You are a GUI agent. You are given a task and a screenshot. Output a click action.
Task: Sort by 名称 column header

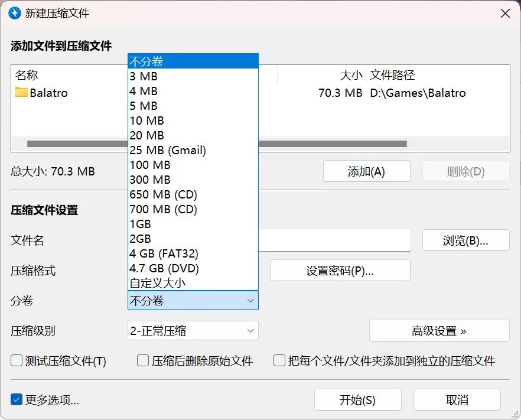tap(26, 75)
